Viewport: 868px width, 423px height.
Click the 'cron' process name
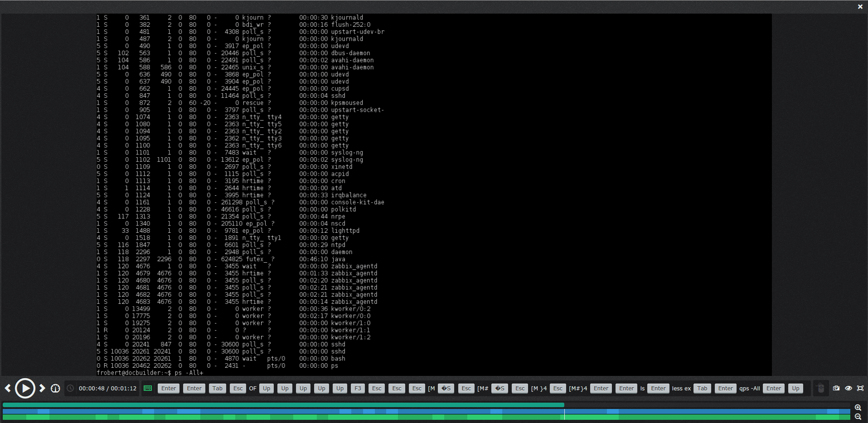[x=338, y=181]
